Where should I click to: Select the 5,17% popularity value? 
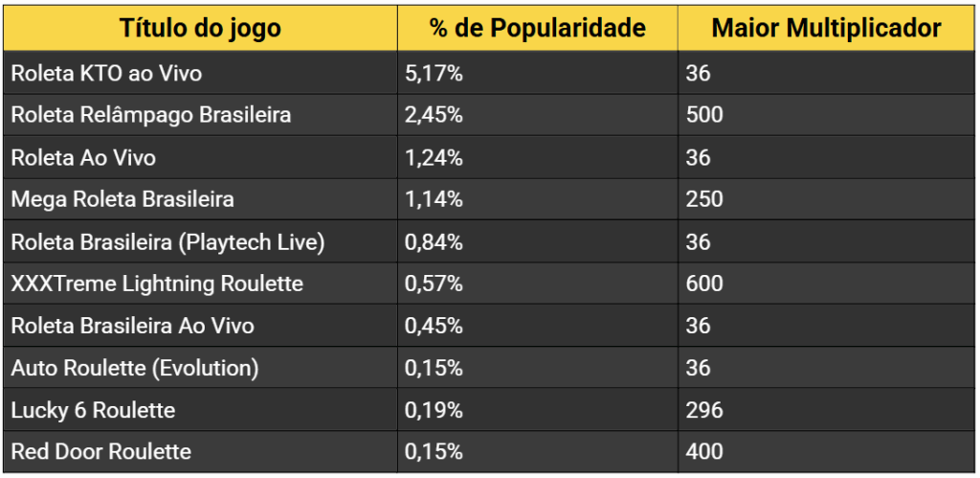(x=434, y=73)
